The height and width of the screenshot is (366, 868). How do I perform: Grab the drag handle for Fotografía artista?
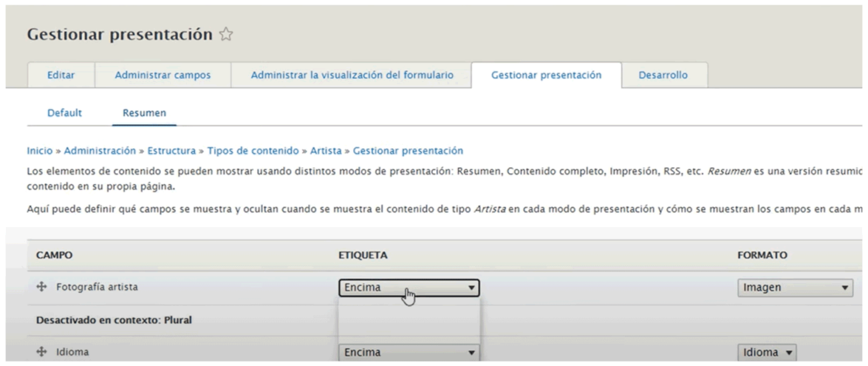41,288
